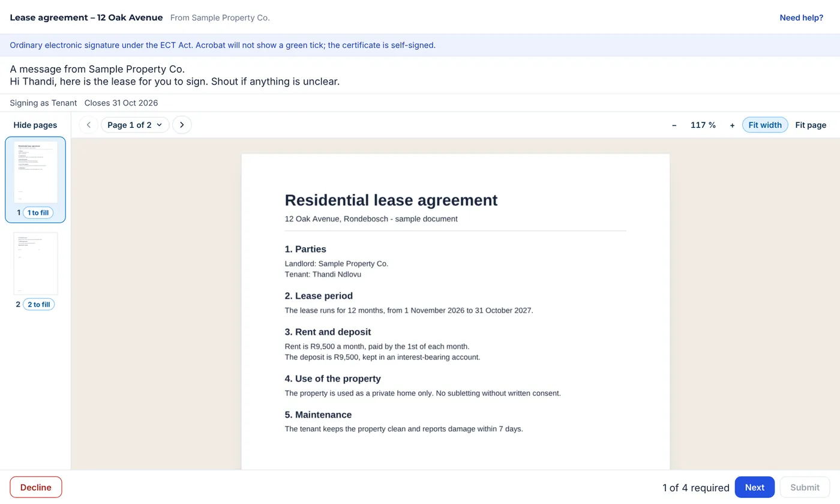Select page 2 thumbnail
The image size is (840, 504).
click(x=35, y=263)
